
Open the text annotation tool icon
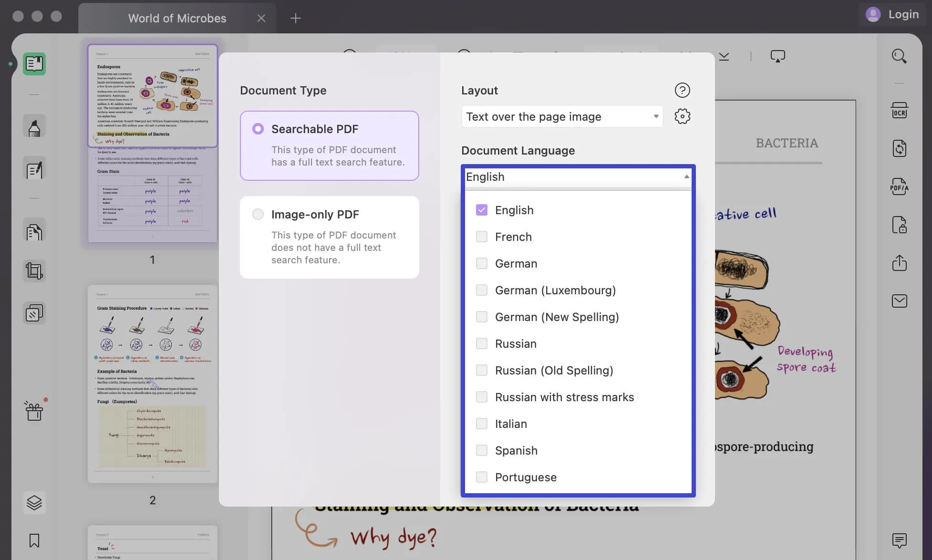[34, 170]
